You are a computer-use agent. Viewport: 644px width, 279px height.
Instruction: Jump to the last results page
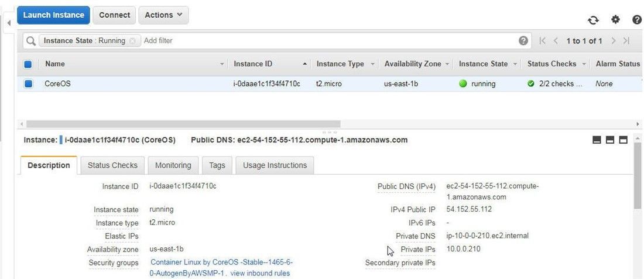(626, 40)
